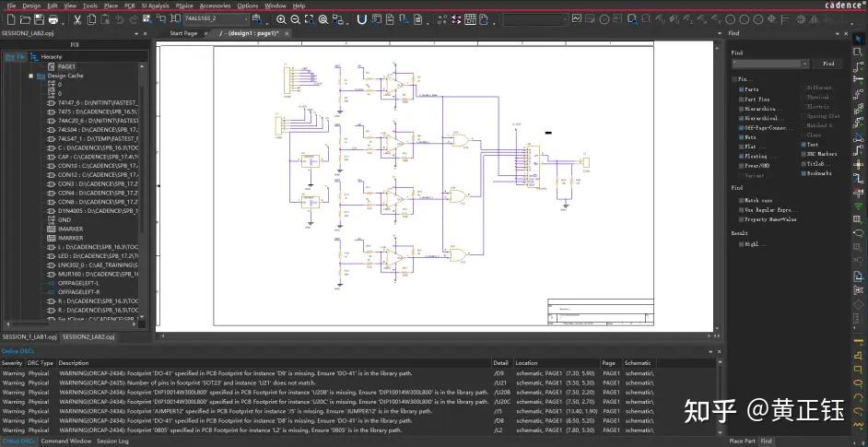Viewport: 868px width, 447px height.
Task: Click the Copy icon in toolbar
Action: pyautogui.click(x=91, y=19)
